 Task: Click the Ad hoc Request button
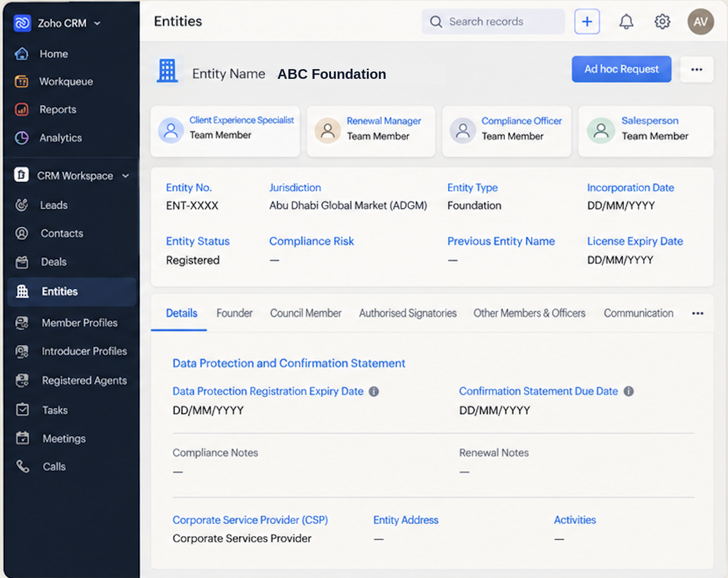pos(621,69)
